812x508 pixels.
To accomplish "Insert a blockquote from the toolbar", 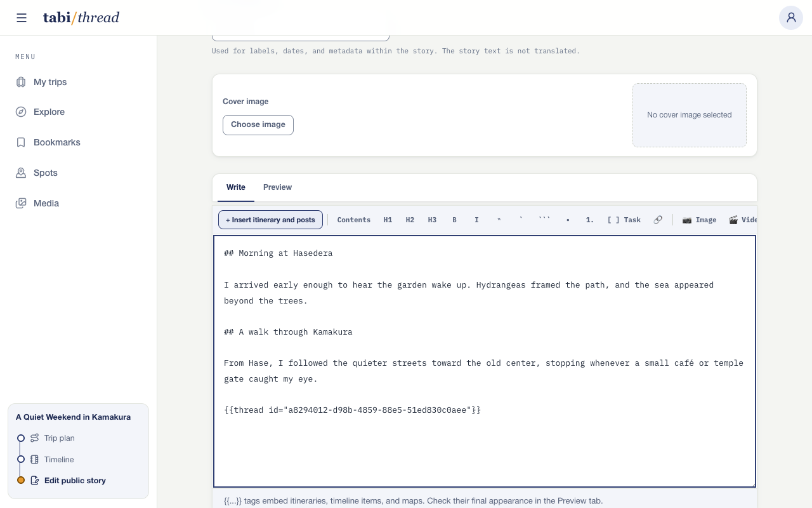I will pyautogui.click(x=499, y=220).
